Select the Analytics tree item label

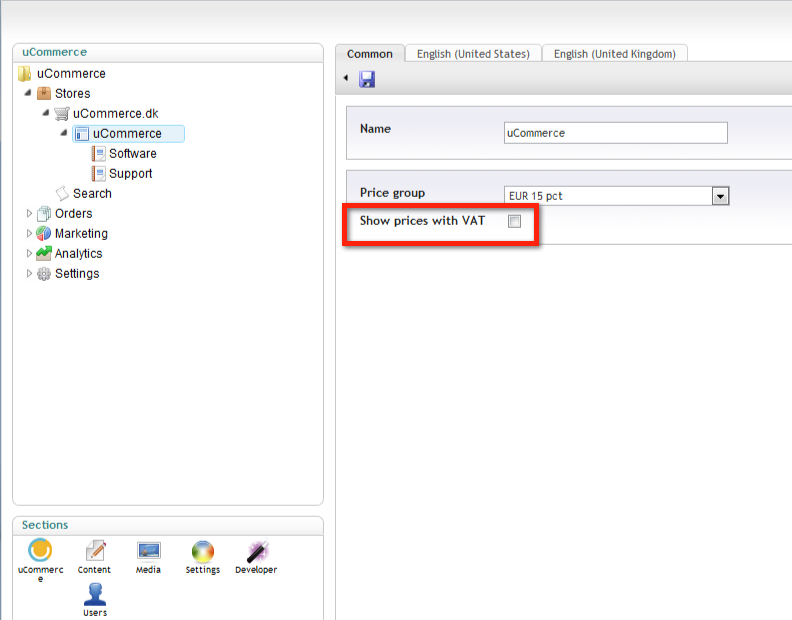pos(79,253)
